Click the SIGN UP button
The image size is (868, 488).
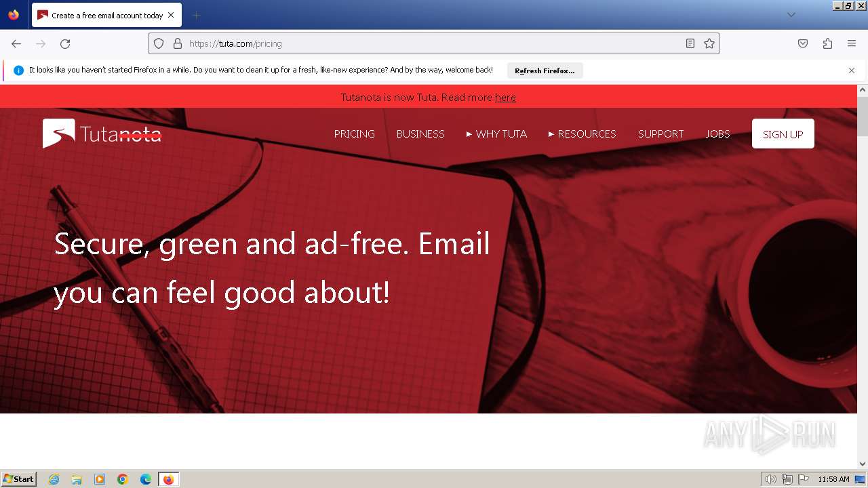[783, 134]
